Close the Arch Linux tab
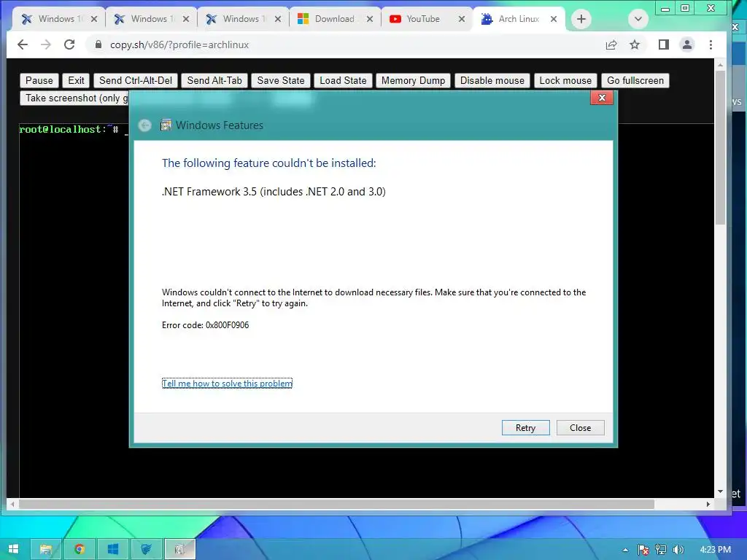The height and width of the screenshot is (560, 747). 554,19
